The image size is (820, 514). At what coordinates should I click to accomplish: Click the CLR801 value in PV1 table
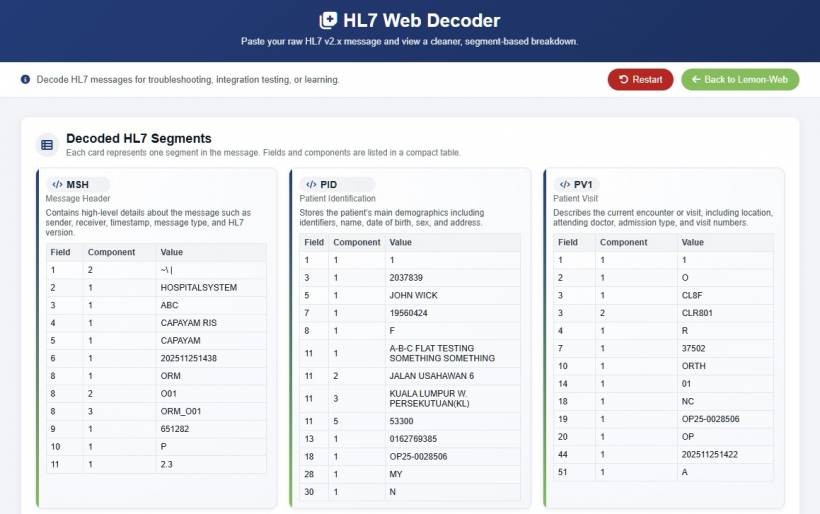point(697,313)
